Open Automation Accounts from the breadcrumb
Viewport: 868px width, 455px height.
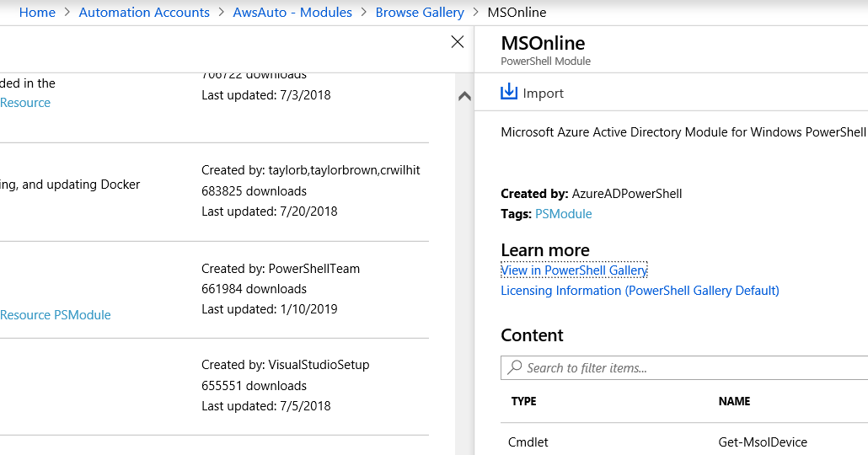click(x=144, y=13)
